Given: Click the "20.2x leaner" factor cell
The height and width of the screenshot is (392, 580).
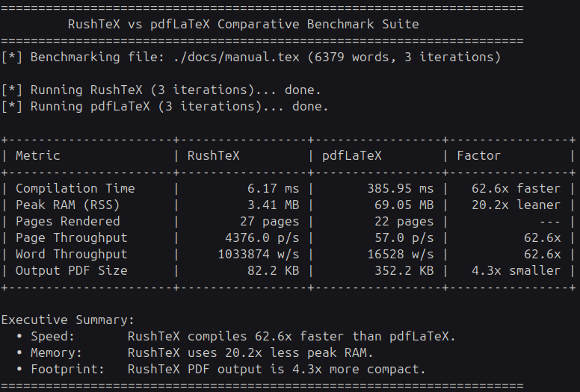Looking at the screenshot, I should (x=516, y=205).
